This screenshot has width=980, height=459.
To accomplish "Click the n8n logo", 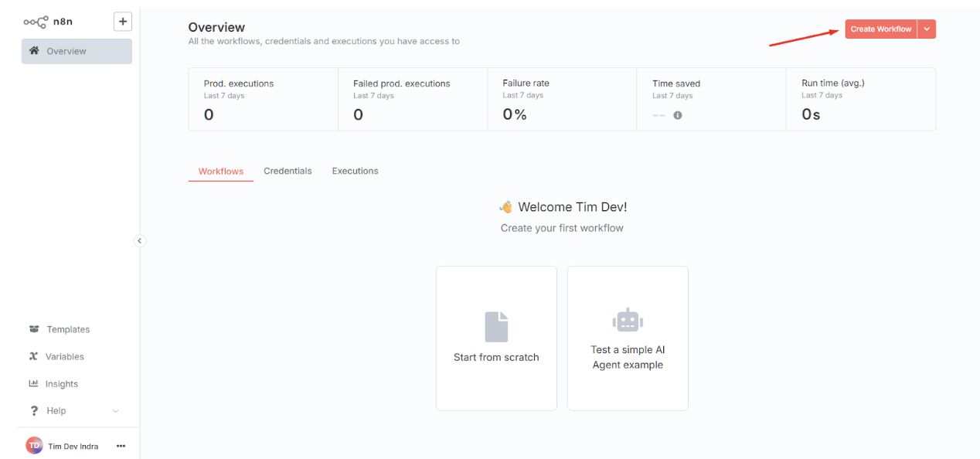I will pyautogui.click(x=48, y=22).
